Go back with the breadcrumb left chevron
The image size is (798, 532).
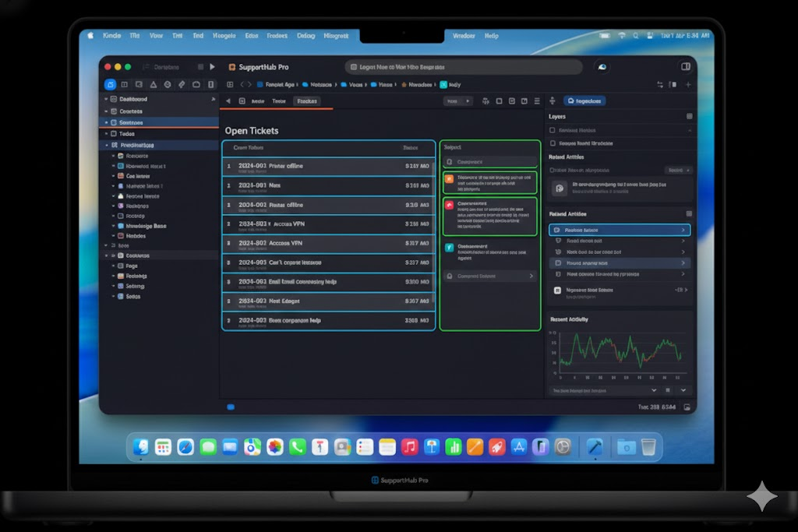[242, 84]
